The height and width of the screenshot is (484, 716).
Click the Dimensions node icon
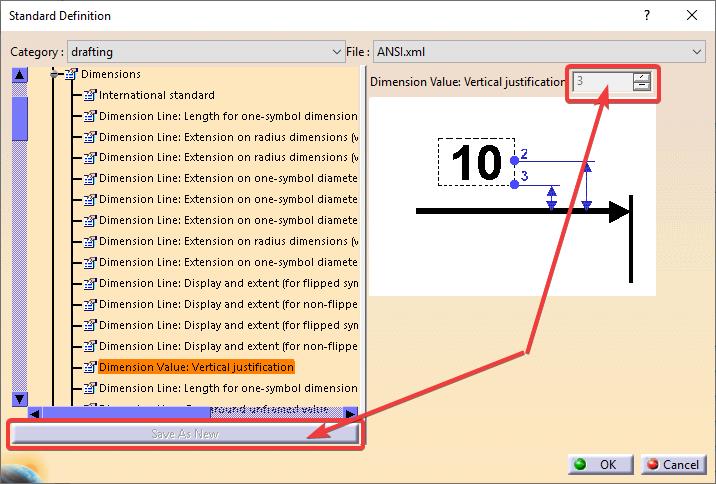[x=71, y=74]
